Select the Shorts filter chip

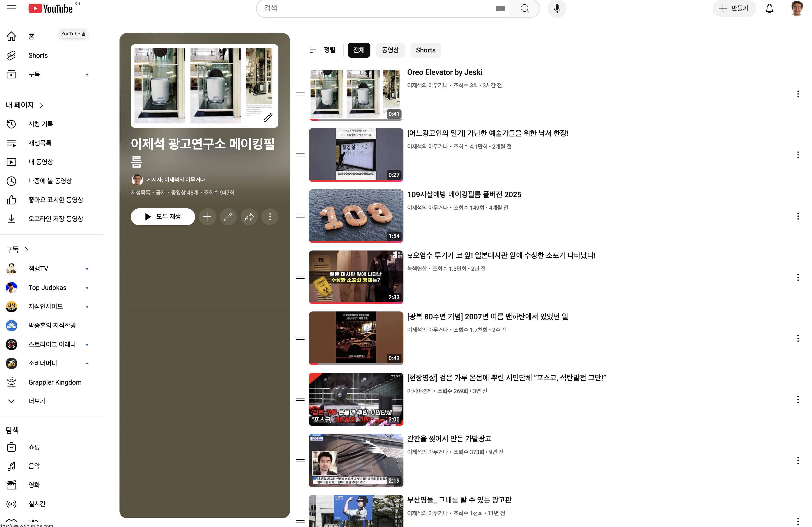click(x=425, y=50)
